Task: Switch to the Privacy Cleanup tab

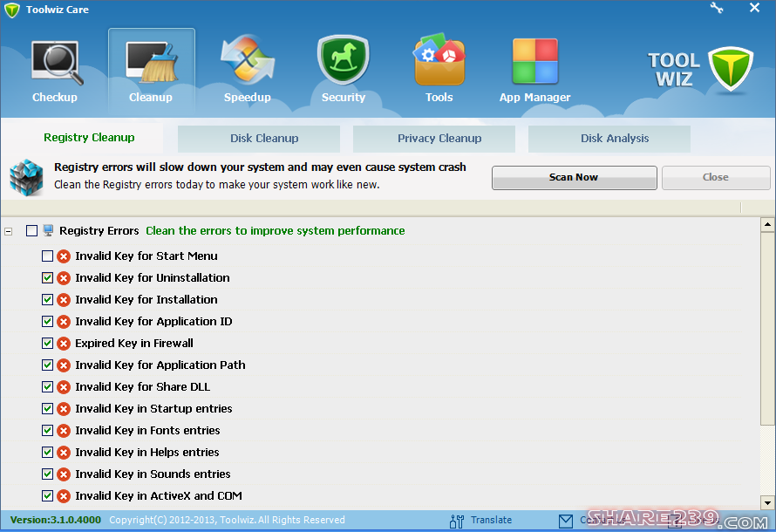Action: (434, 139)
